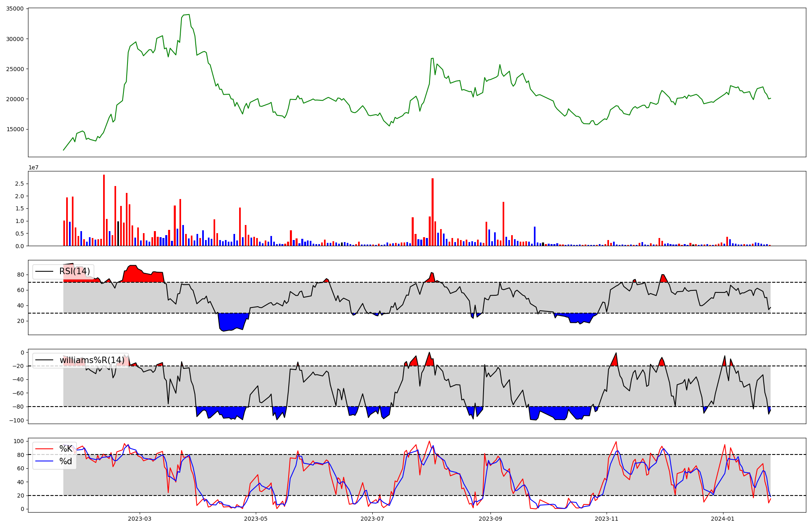812x528 pixels.
Task: Select the blue %d legend line sample
Action: [44, 461]
